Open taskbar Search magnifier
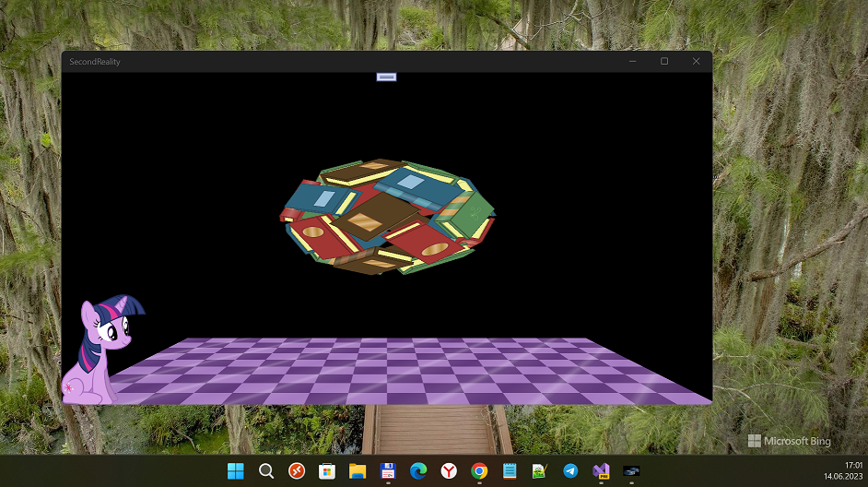 click(266, 471)
